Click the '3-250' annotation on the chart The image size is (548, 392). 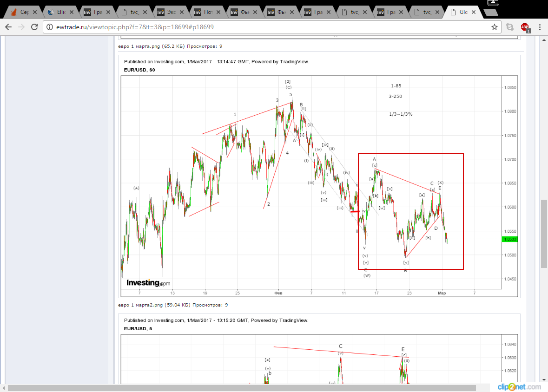(x=395, y=97)
